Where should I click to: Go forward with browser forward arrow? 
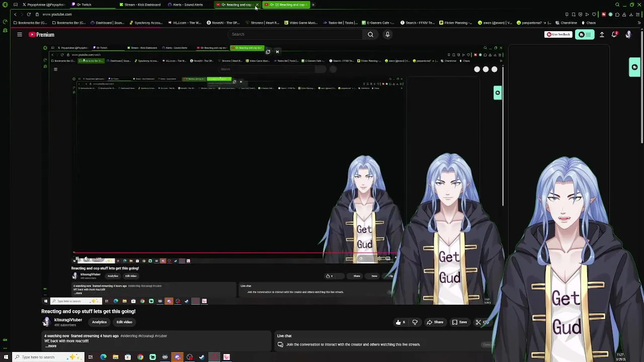pyautogui.click(x=22, y=14)
